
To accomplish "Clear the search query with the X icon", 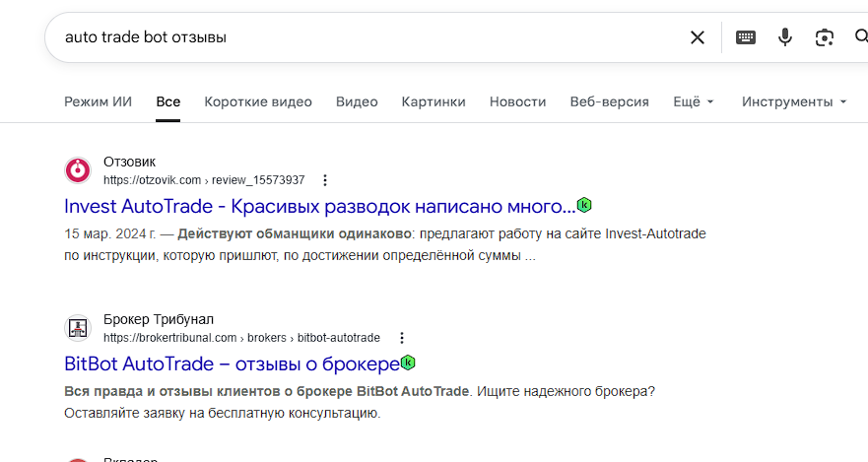I will [698, 37].
